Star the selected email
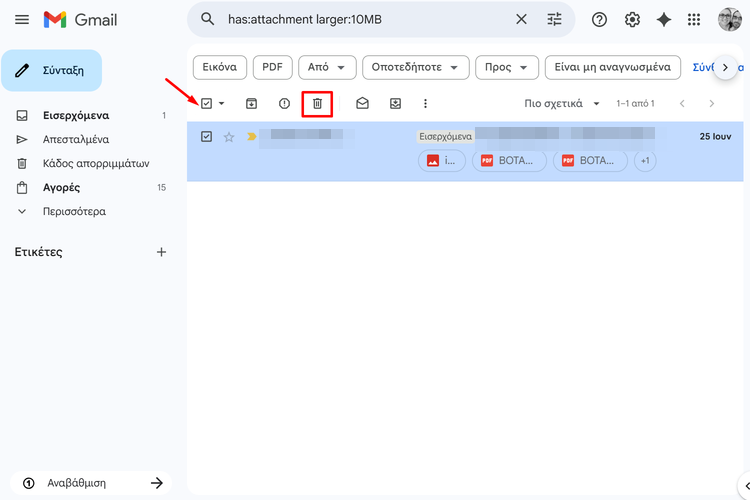 coord(229,137)
